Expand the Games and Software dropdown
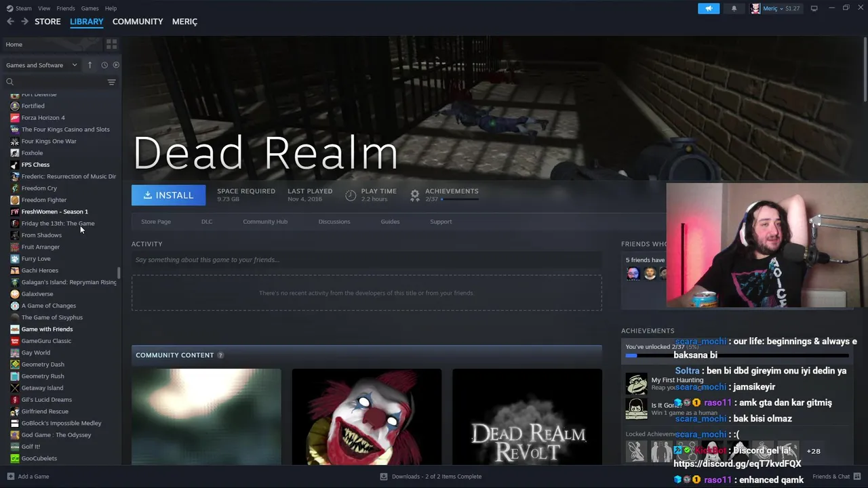Viewport: 868px width, 488px height. pyautogui.click(x=41, y=65)
